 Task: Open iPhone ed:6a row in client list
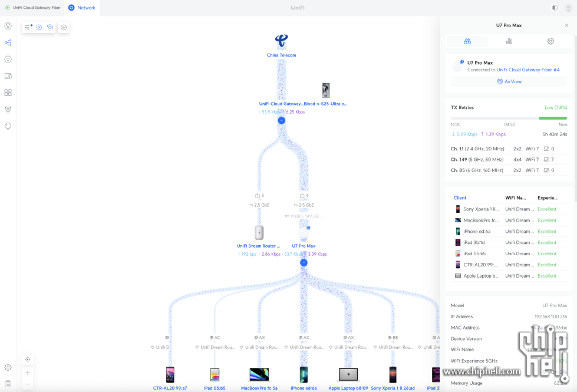click(x=509, y=231)
